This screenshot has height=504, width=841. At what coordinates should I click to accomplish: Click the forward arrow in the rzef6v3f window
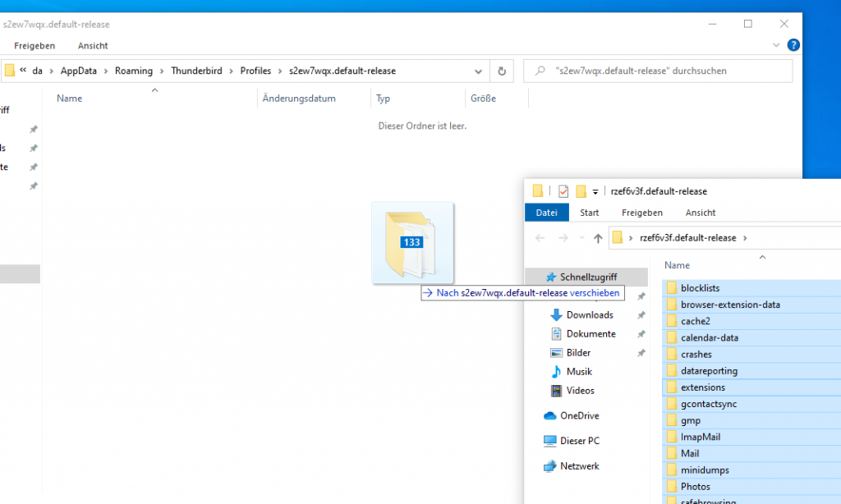[563, 238]
